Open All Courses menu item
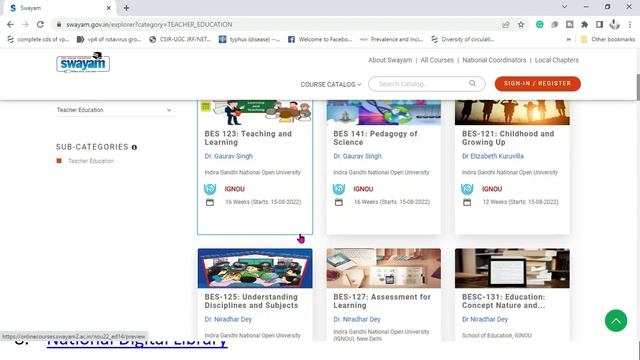The image size is (640, 360). click(x=437, y=60)
